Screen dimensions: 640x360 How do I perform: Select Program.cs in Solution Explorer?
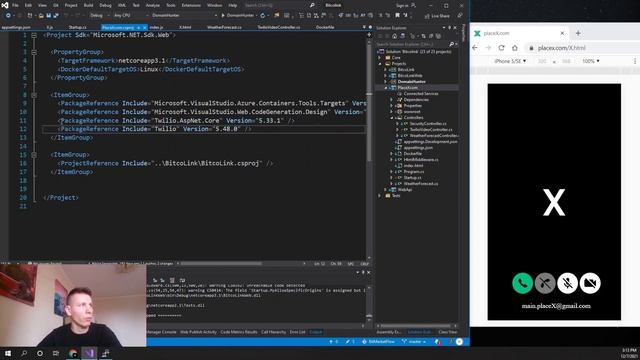pos(413,171)
